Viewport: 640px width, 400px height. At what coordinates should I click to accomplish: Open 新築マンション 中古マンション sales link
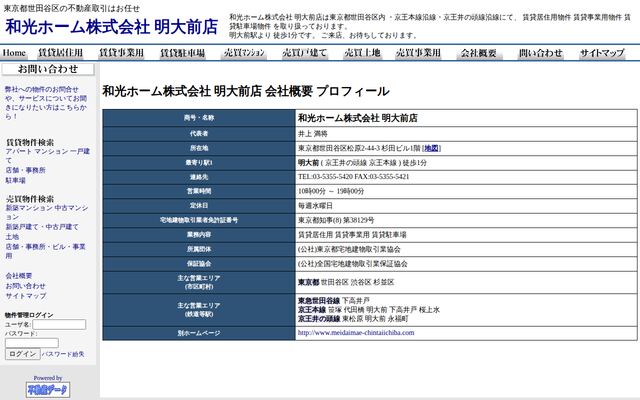47,212
